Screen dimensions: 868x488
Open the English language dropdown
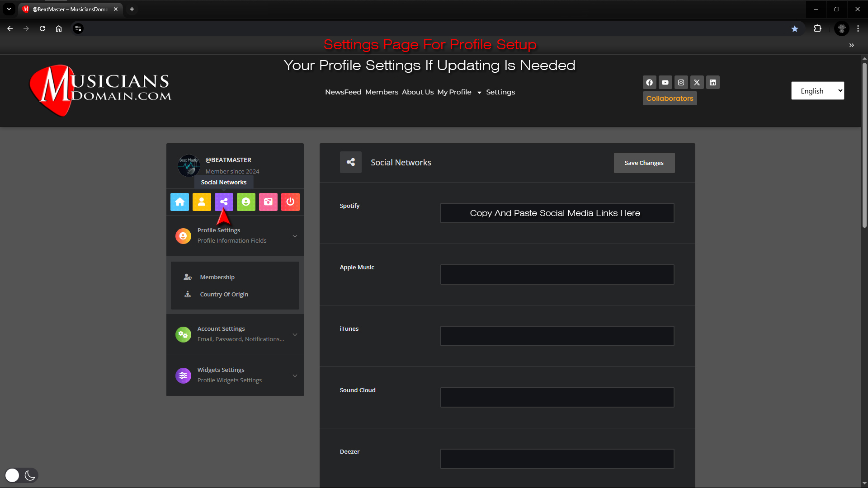pyautogui.click(x=817, y=91)
